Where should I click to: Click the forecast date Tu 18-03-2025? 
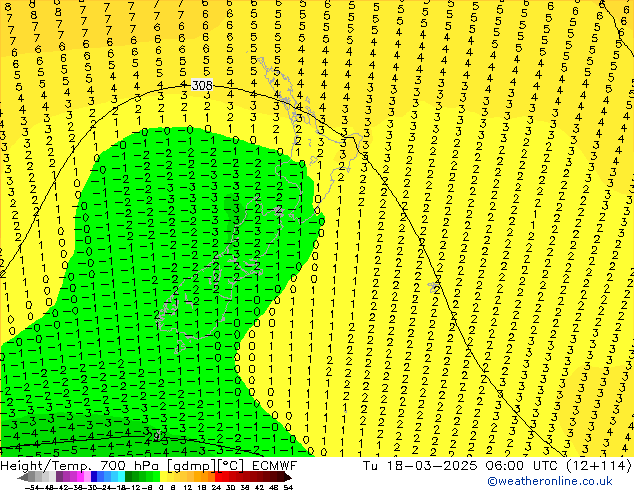420,465
